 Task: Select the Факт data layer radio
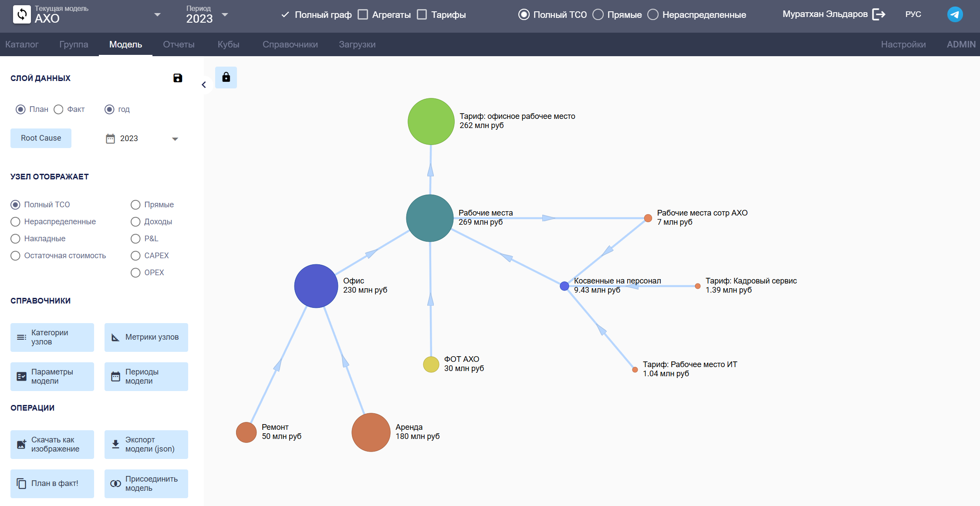coord(58,109)
